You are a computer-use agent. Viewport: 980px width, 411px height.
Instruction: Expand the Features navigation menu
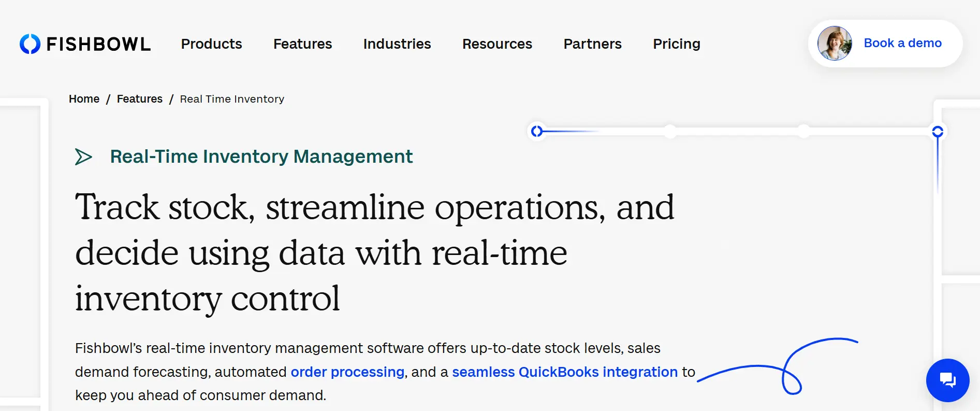point(302,44)
